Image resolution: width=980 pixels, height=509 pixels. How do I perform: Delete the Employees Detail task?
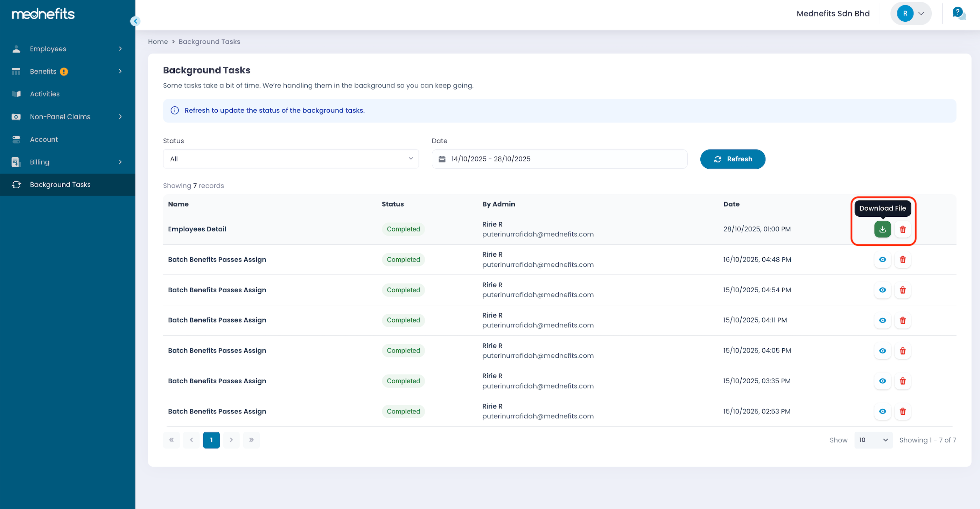point(902,229)
